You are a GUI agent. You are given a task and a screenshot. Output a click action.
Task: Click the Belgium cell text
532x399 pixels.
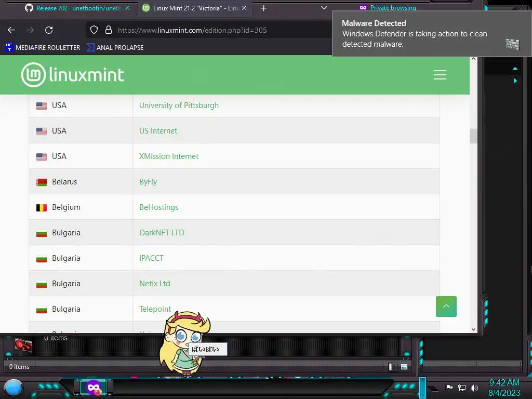[66, 207]
